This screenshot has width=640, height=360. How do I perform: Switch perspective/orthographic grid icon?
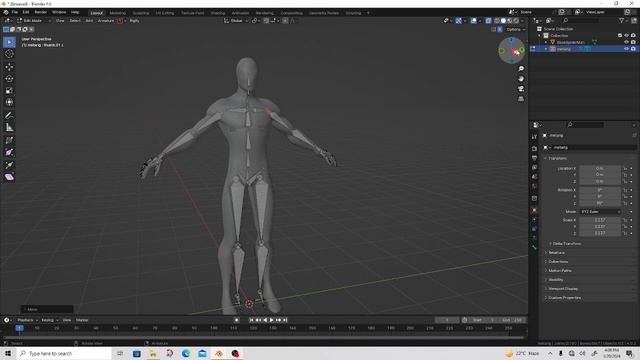coord(521,99)
